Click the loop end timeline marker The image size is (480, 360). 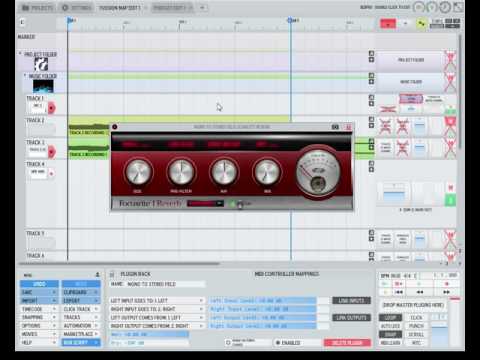[290, 21]
